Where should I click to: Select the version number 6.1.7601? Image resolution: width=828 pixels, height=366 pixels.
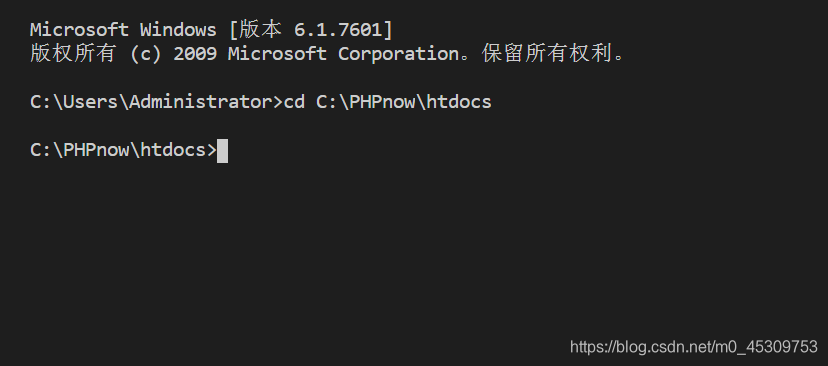click(x=338, y=30)
